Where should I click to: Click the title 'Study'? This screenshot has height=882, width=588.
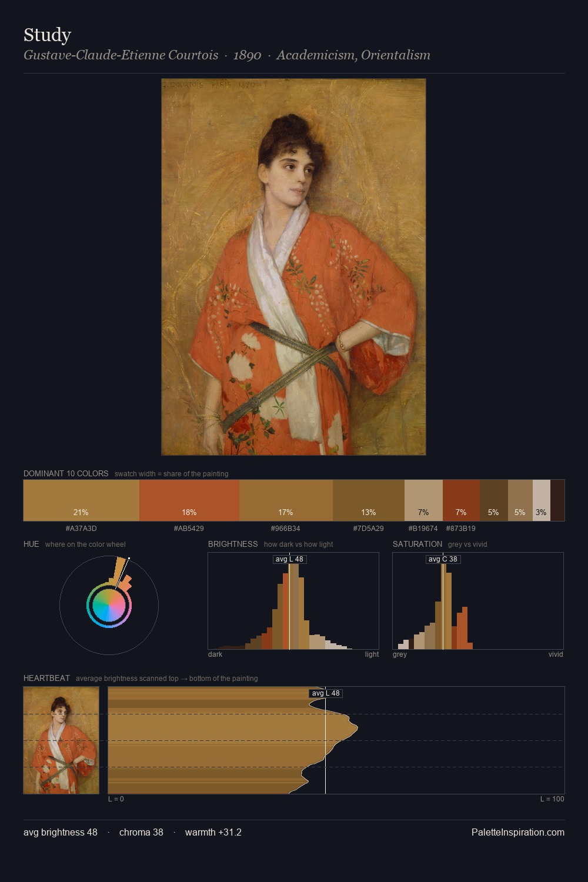[x=47, y=35]
